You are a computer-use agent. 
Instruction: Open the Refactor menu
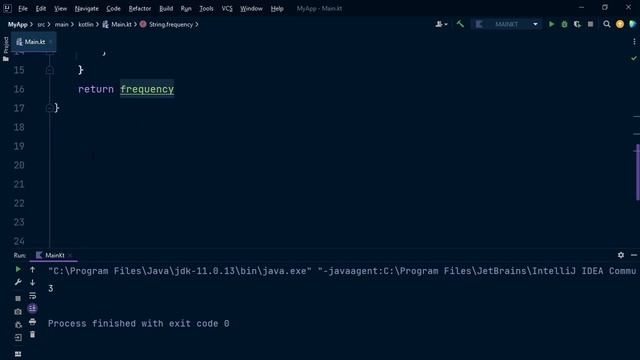[x=140, y=8]
